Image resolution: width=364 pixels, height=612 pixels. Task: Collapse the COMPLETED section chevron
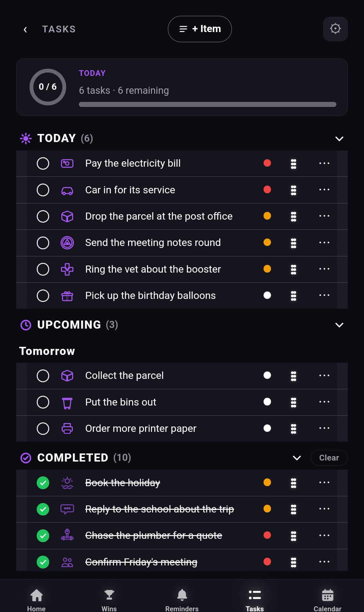click(x=297, y=458)
